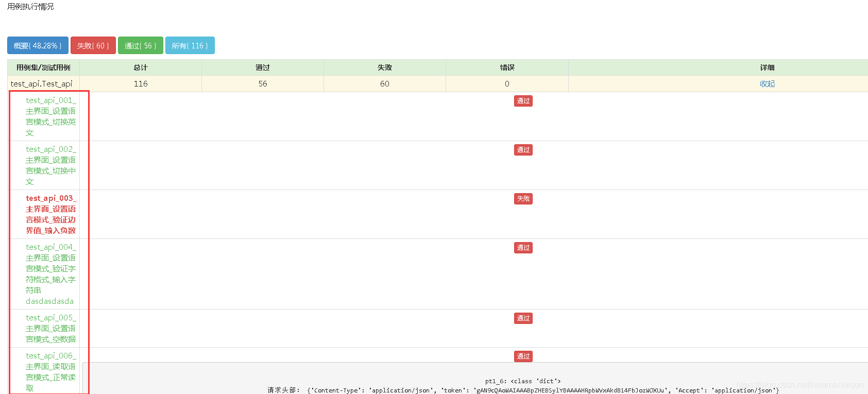Collapse details using the 收起 link
The height and width of the screenshot is (394, 868).
tap(767, 84)
